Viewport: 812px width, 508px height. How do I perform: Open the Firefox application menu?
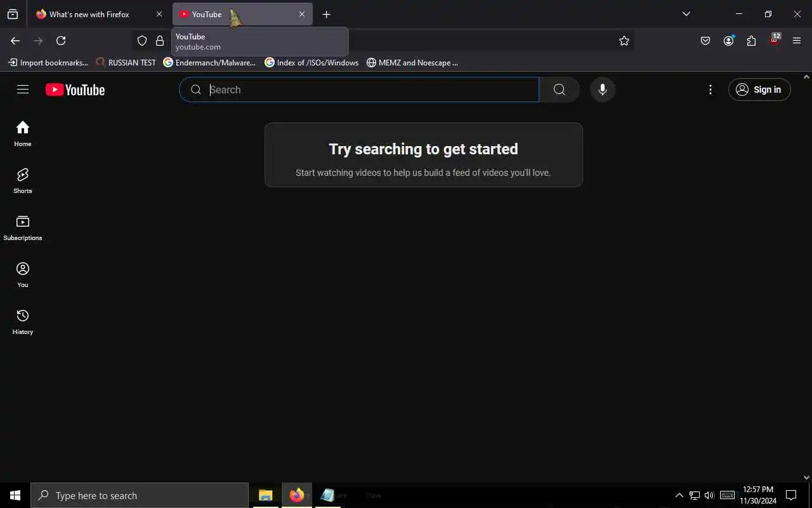797,41
